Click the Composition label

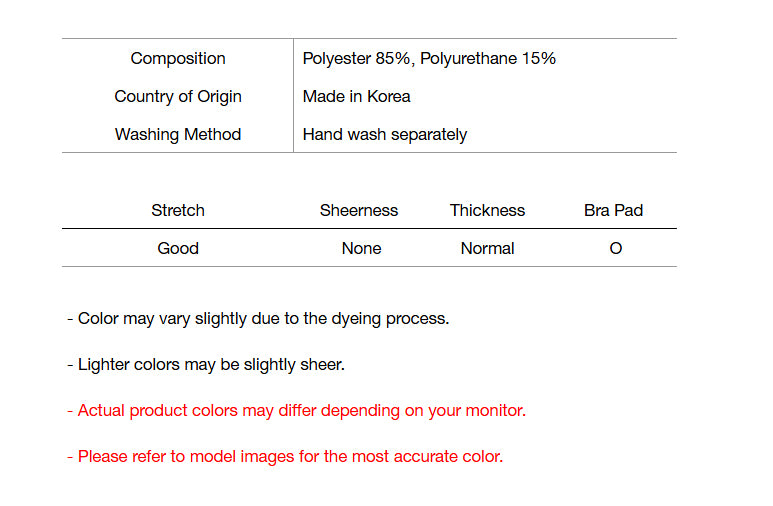click(x=178, y=58)
